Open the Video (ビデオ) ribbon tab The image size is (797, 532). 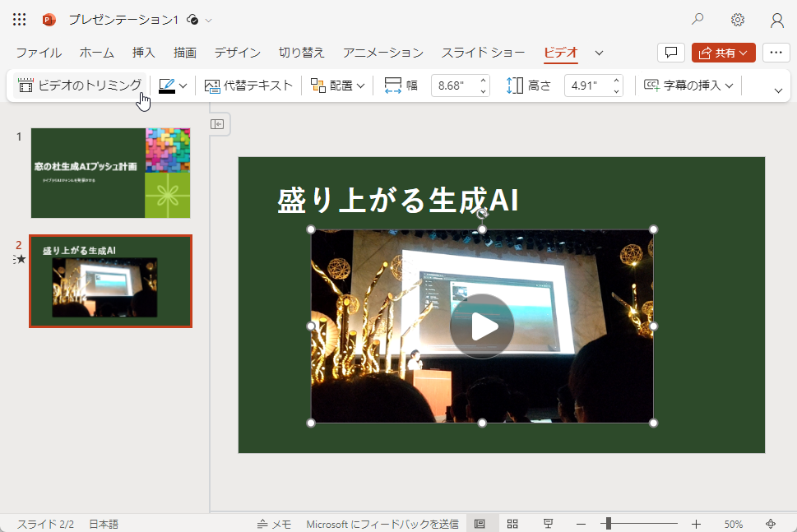tap(560, 51)
